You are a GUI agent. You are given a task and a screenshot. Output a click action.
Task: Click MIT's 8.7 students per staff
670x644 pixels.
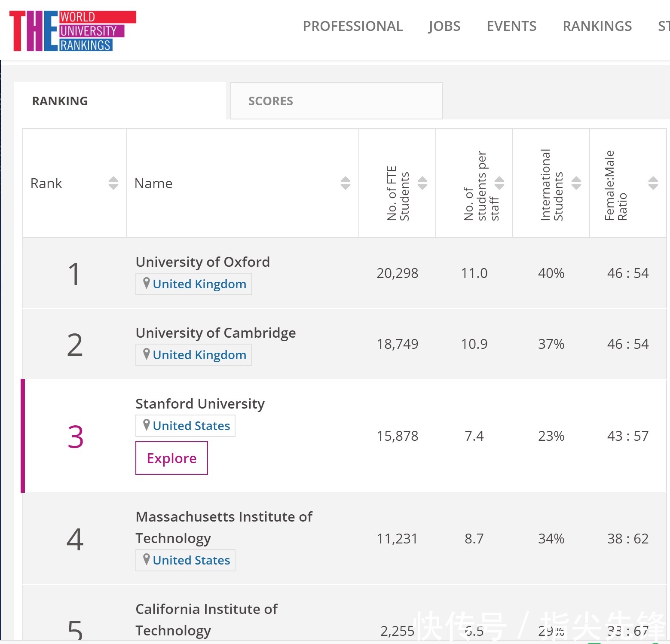pos(474,539)
